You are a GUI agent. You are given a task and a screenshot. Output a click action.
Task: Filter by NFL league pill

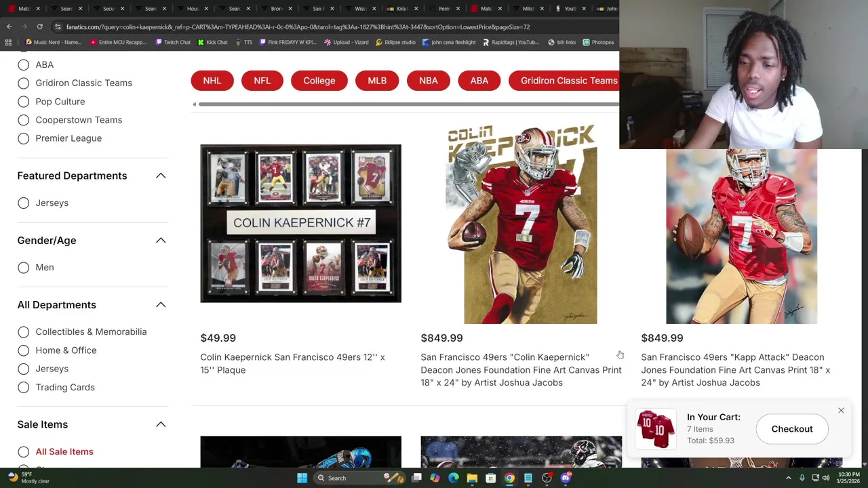point(262,81)
